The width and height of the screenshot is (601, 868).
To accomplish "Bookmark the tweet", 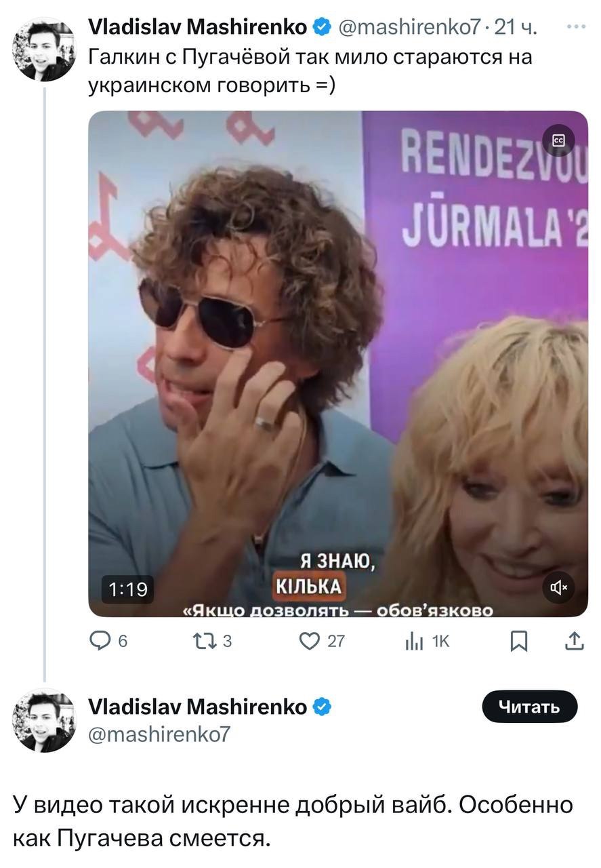I will click(518, 641).
